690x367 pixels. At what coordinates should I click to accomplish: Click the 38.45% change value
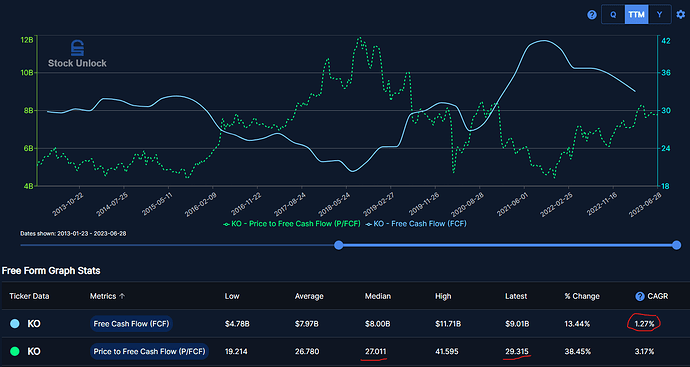click(577, 352)
